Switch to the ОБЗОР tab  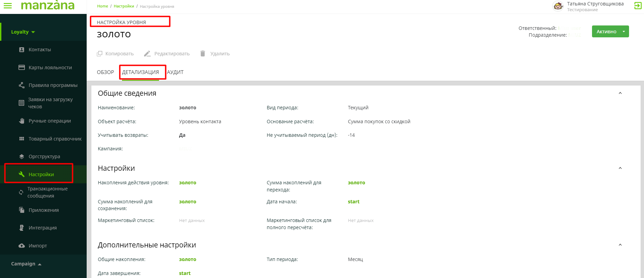[x=105, y=72]
